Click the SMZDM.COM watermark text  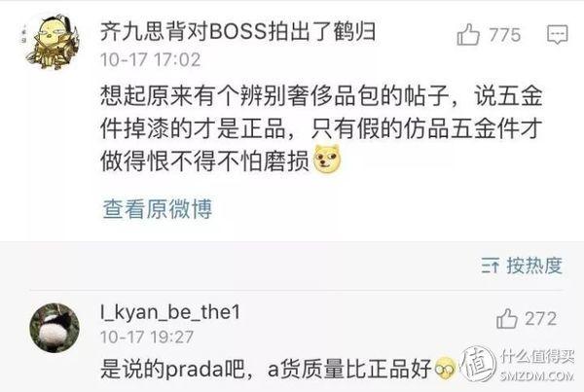536,376
